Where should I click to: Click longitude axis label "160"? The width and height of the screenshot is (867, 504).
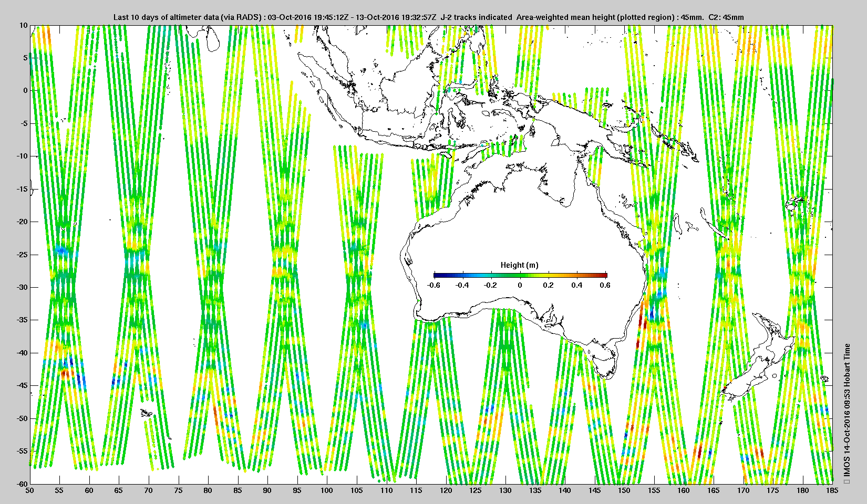pos(684,490)
